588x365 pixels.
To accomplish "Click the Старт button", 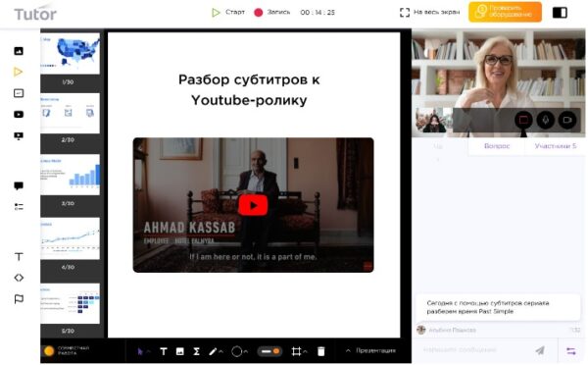I will tap(228, 13).
